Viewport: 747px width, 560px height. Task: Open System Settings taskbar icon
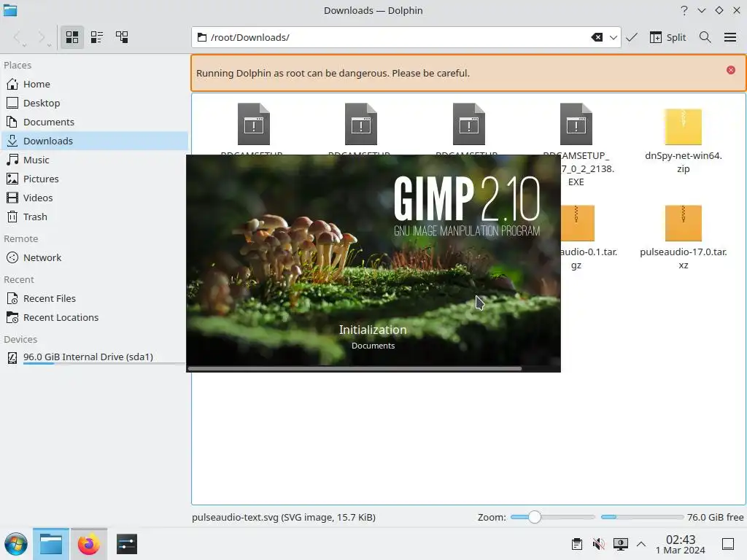tap(127, 544)
